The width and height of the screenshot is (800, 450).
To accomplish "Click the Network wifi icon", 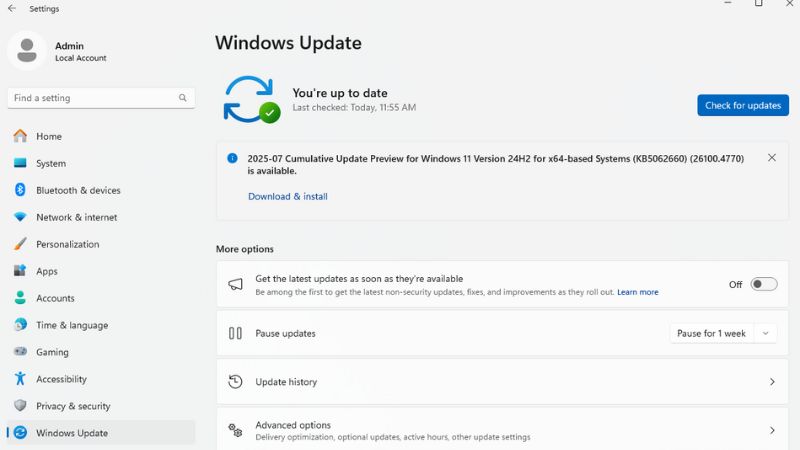I will (x=20, y=217).
